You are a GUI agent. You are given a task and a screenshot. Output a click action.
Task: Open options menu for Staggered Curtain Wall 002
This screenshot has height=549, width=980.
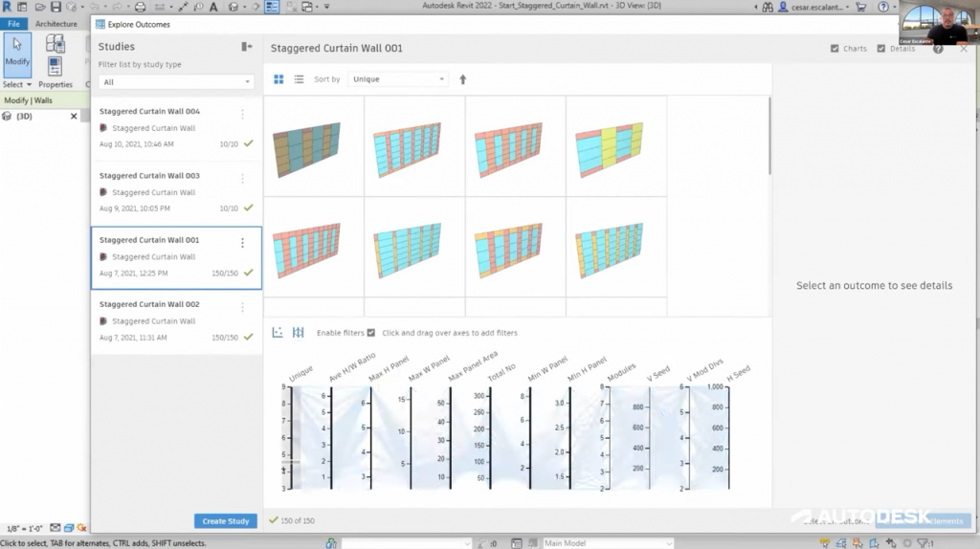point(242,307)
